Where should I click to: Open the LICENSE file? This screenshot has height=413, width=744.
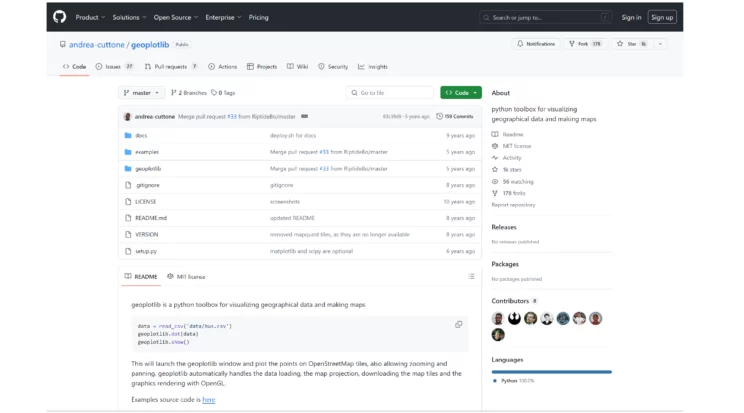click(x=146, y=202)
